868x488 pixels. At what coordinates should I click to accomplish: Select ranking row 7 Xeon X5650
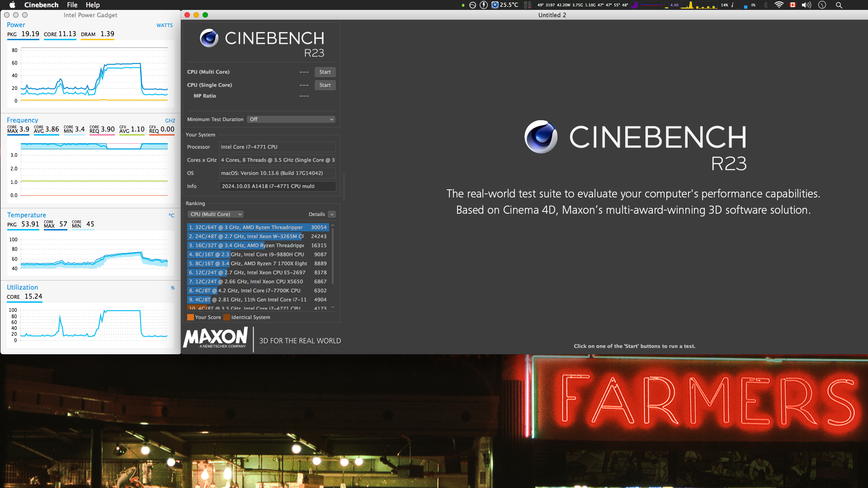[258, 282]
